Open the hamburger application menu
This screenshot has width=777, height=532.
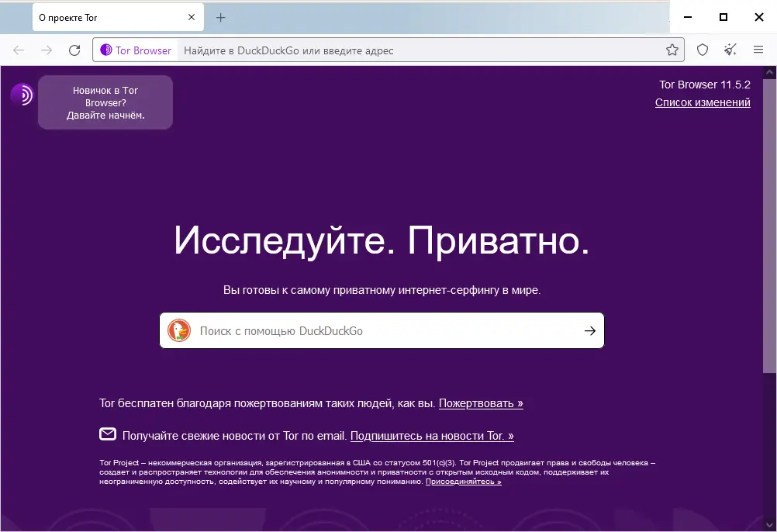point(758,50)
